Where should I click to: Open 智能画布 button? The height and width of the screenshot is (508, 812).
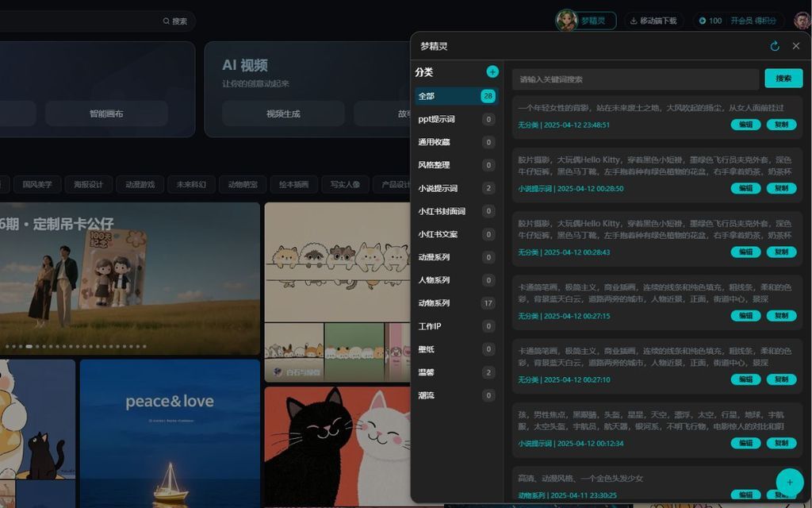point(106,114)
